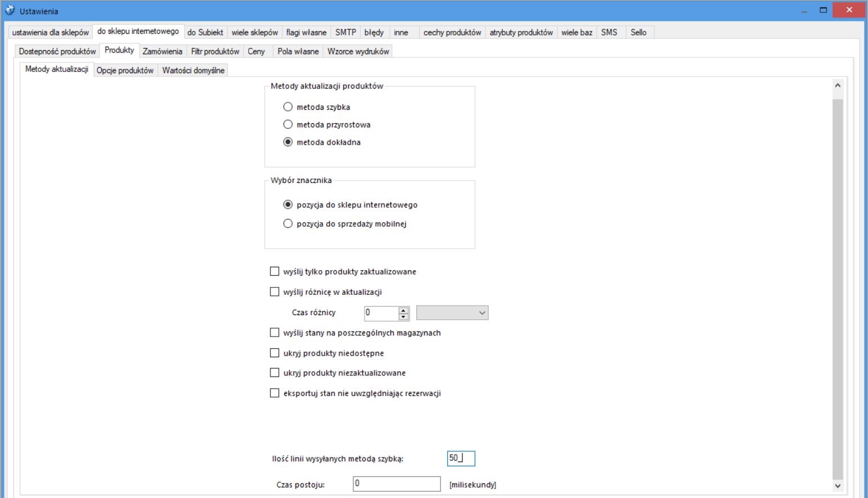Viewport: 868px width, 498px height.
Task: Increase 'Czas różnicy' with up arrow
Action: (x=403, y=309)
